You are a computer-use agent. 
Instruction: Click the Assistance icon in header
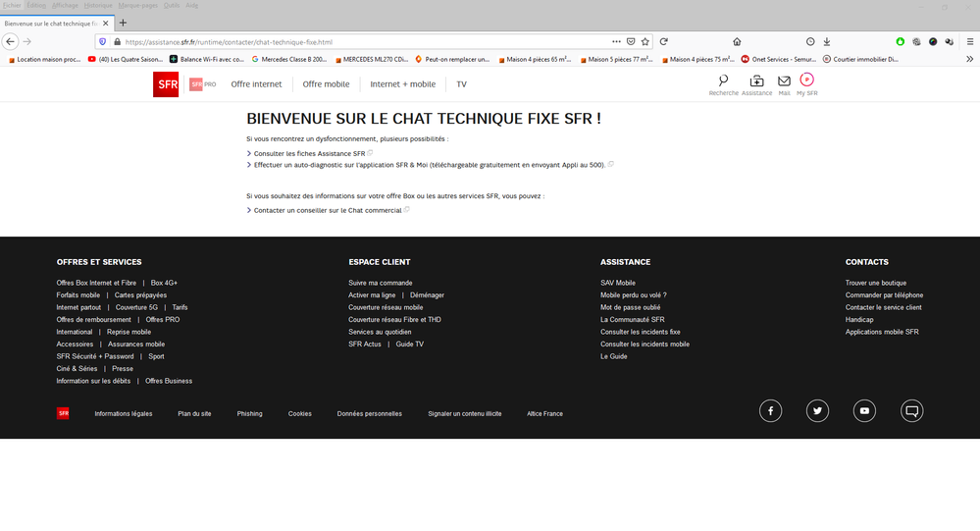coord(756,81)
